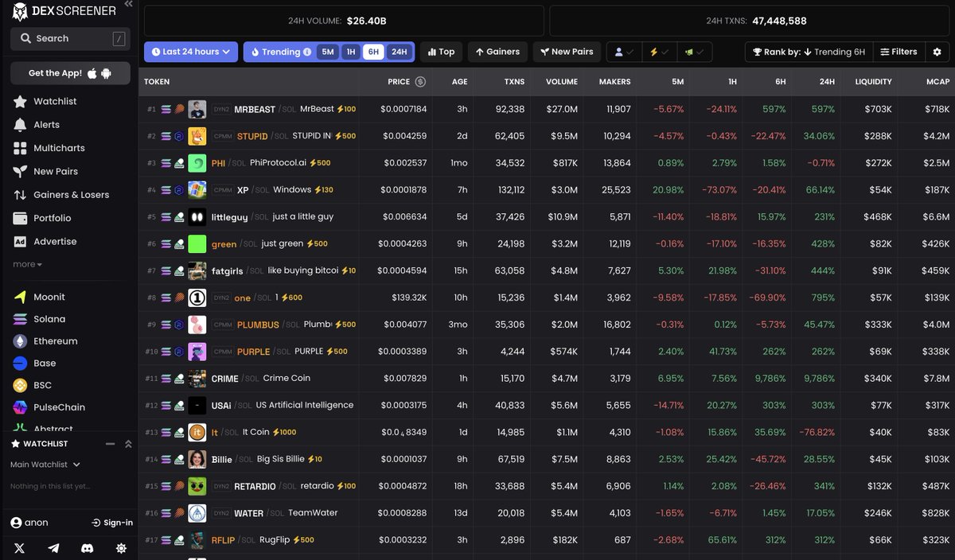The image size is (955, 560).
Task: Click the It Coin orange icon
Action: pyautogui.click(x=197, y=432)
